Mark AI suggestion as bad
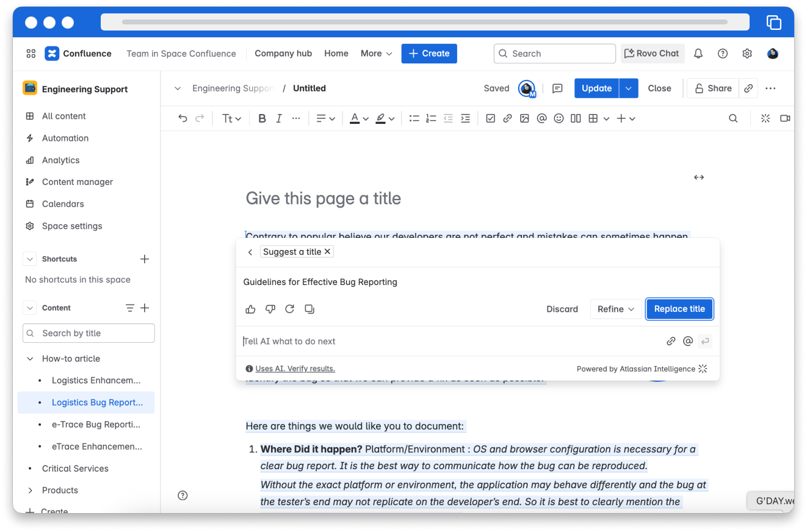The height and width of the screenshot is (532, 807). click(x=270, y=309)
